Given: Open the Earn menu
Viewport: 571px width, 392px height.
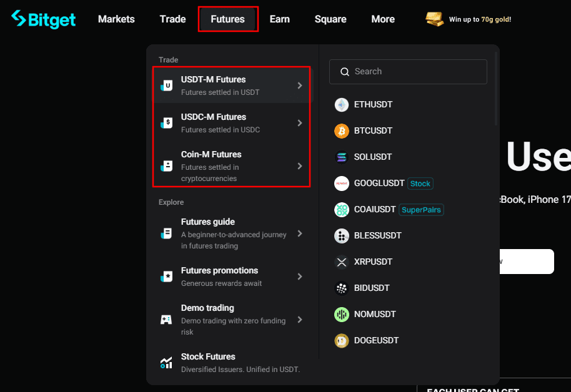Looking at the screenshot, I should coord(279,19).
